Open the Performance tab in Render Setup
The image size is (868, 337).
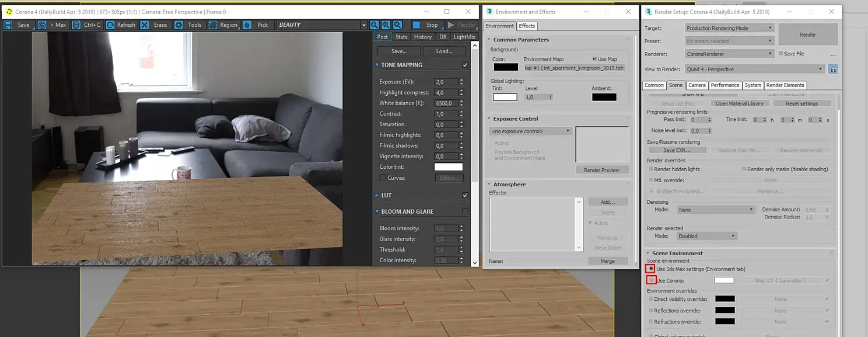point(725,85)
